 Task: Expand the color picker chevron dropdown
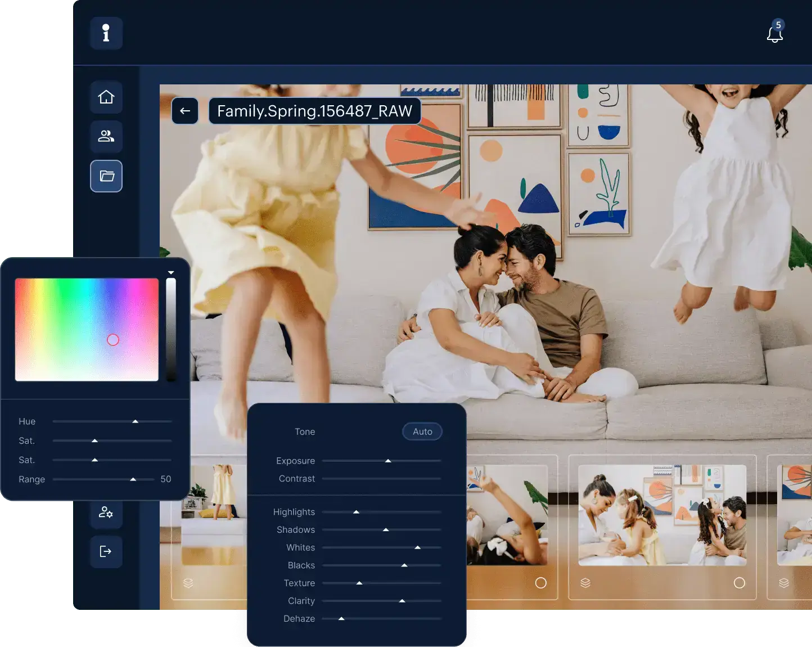[x=171, y=272]
